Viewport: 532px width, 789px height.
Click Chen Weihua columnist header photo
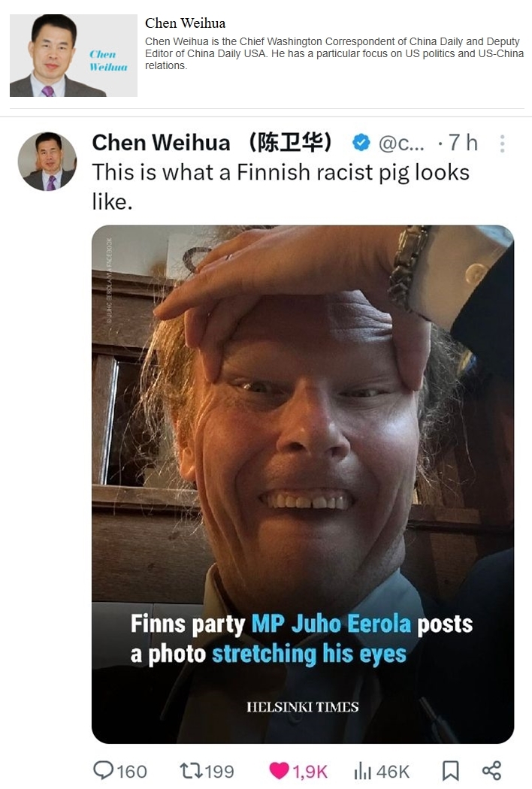click(74, 56)
